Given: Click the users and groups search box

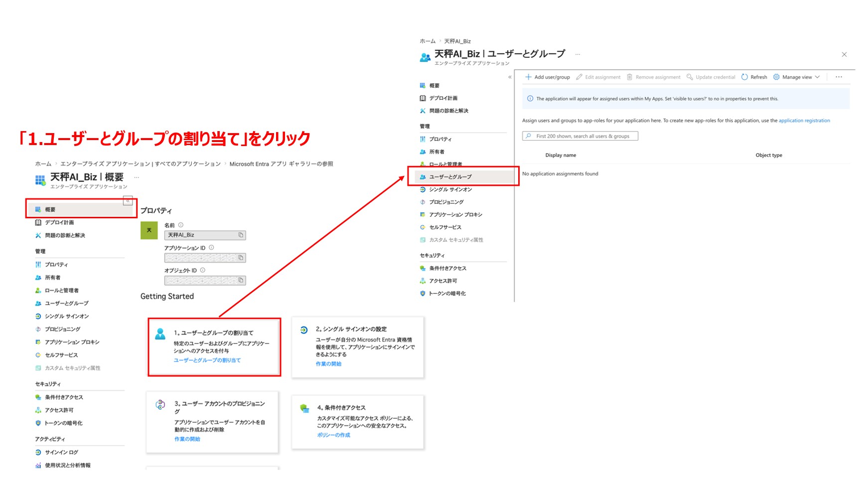Looking at the screenshot, I should point(580,136).
